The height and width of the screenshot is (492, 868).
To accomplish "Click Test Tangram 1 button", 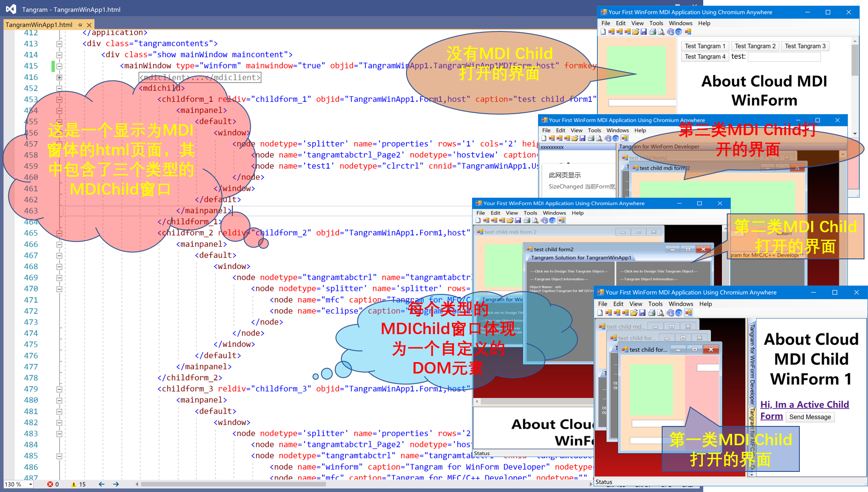I will pos(705,46).
